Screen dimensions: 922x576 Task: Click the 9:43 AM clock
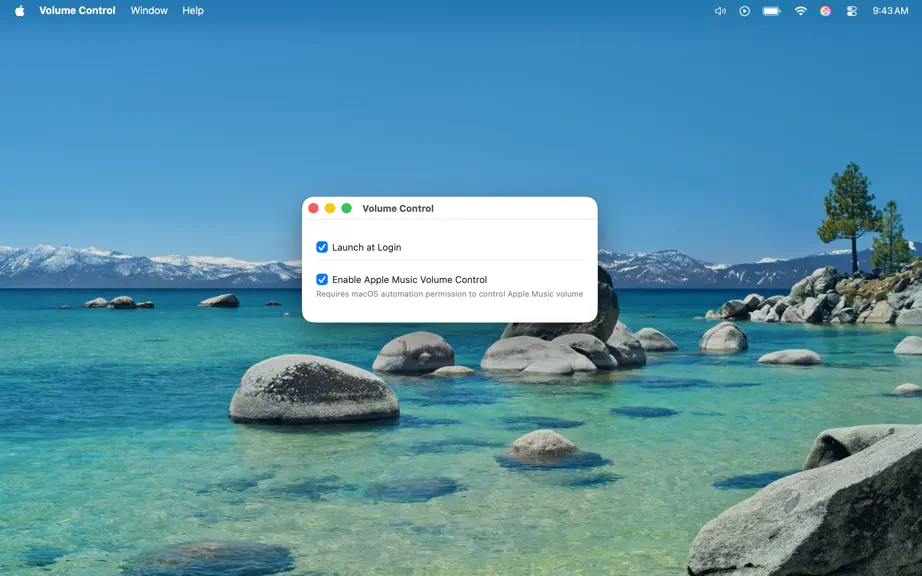[890, 11]
